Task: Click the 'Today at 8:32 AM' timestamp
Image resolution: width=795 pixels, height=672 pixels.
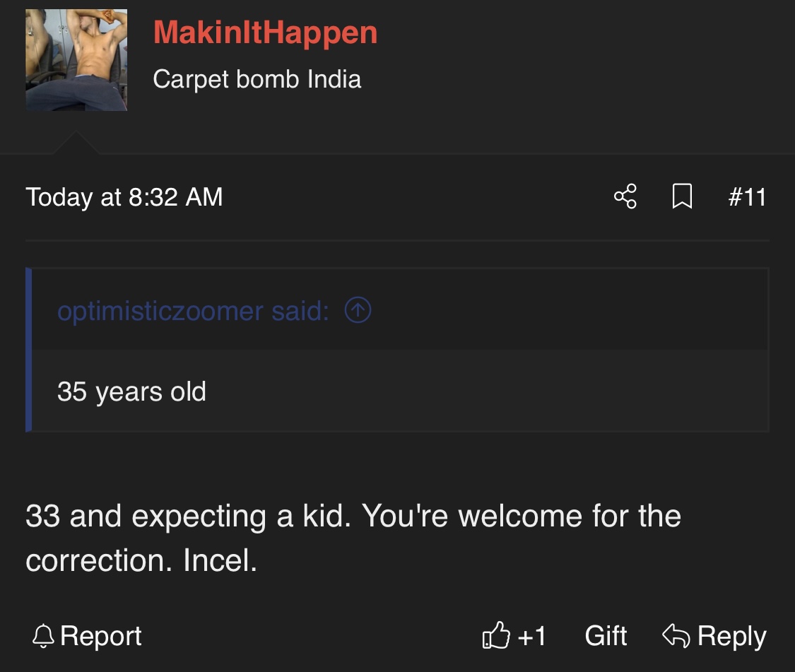Action: tap(124, 196)
